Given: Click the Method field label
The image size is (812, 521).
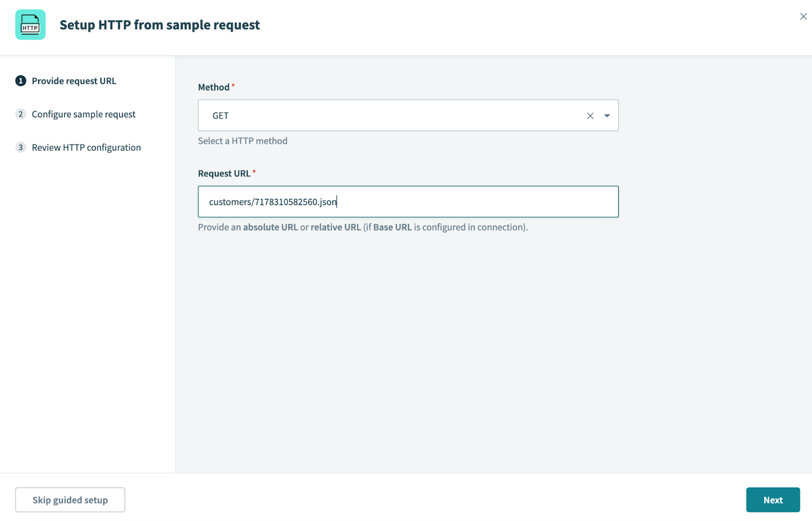Looking at the screenshot, I should coord(214,87).
